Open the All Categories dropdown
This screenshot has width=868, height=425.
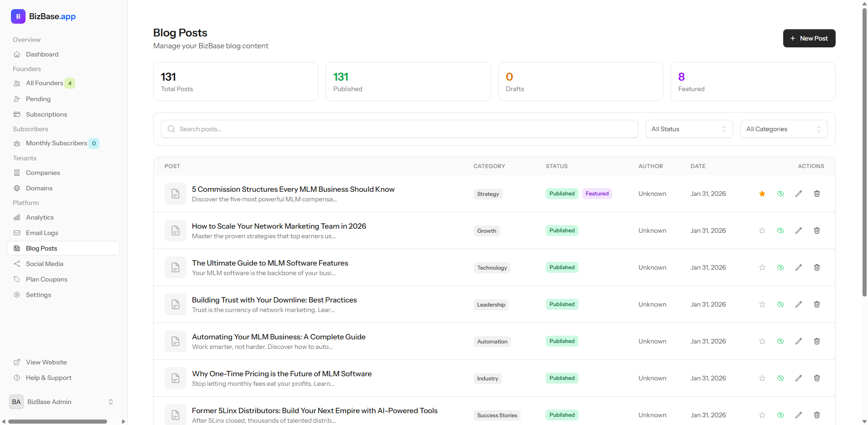[784, 129]
